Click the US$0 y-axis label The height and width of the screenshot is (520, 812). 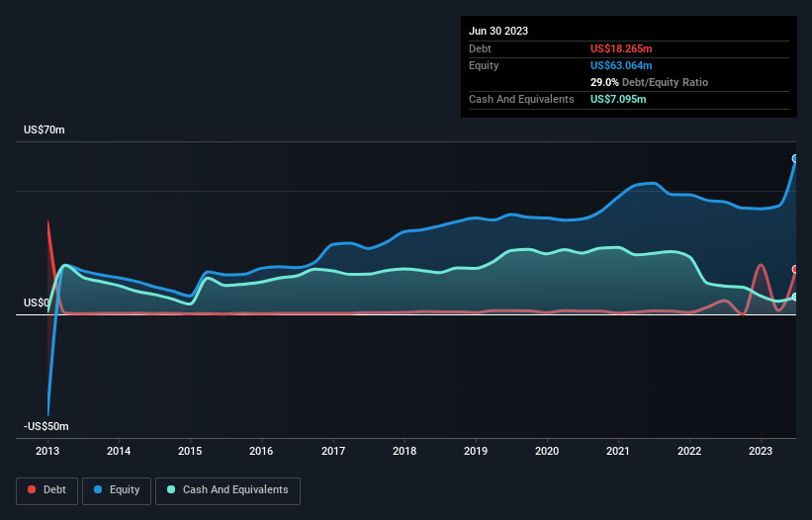pos(37,303)
